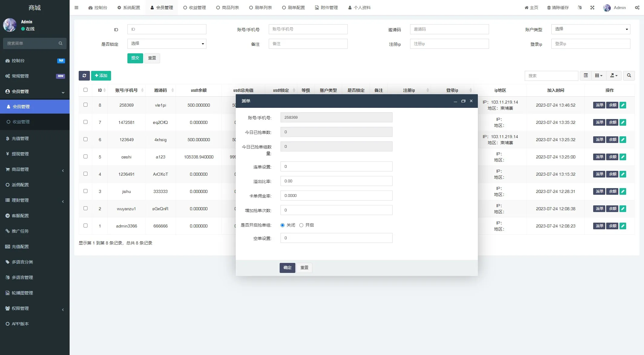The image size is (644, 355).
Task: Click the 连单设置 input field
Action: click(x=336, y=167)
